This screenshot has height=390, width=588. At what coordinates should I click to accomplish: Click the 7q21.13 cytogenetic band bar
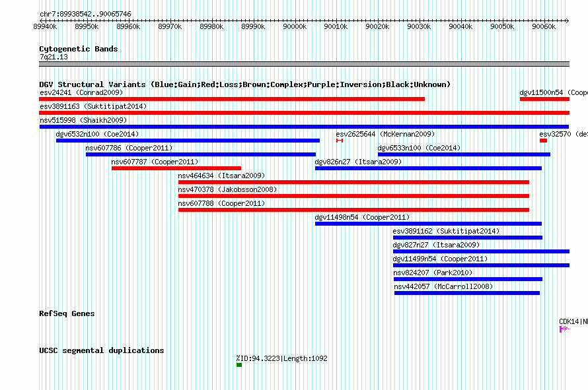coord(304,64)
